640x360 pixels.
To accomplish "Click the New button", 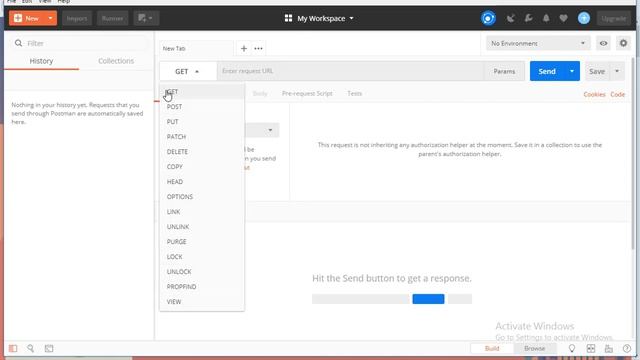I will [x=27, y=18].
